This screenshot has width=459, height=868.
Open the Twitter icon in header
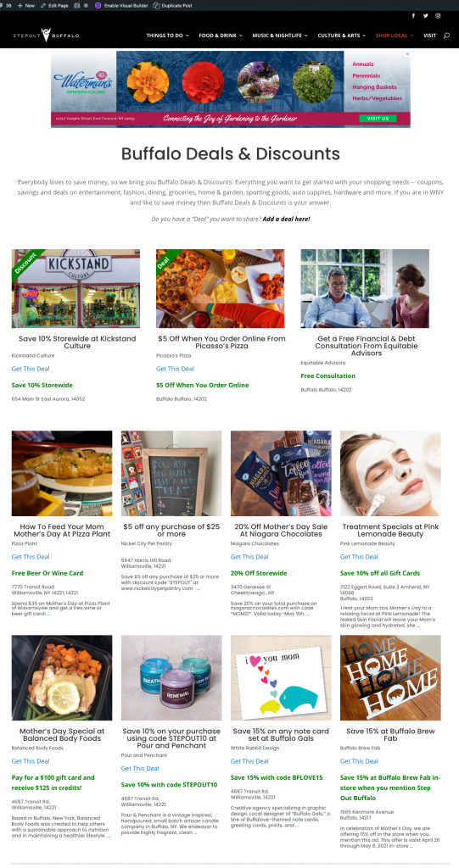[426, 16]
